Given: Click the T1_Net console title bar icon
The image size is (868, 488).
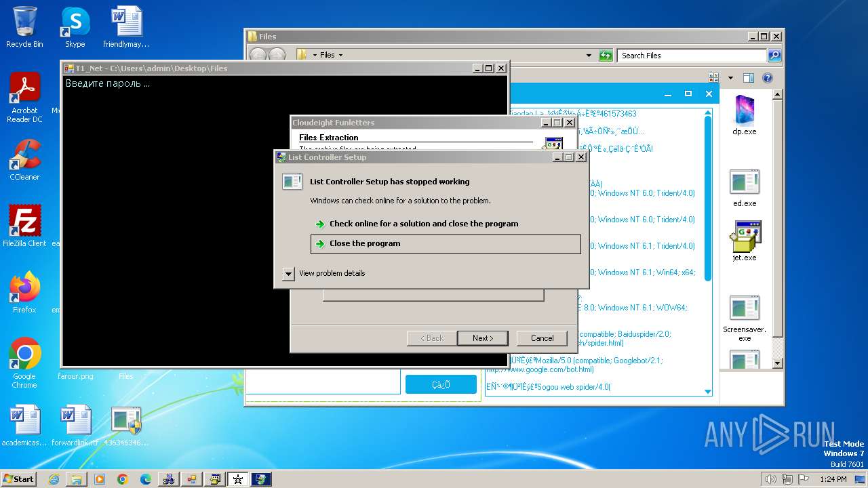Looking at the screenshot, I should coord(69,68).
